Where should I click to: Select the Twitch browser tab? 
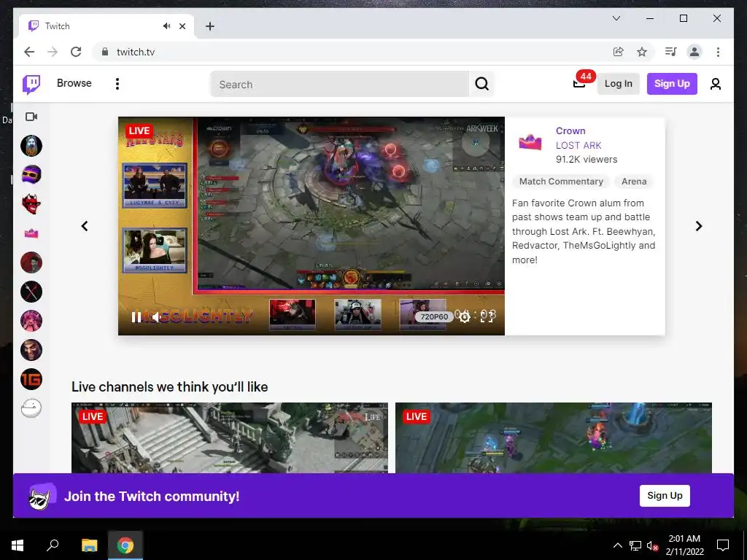pos(107,26)
